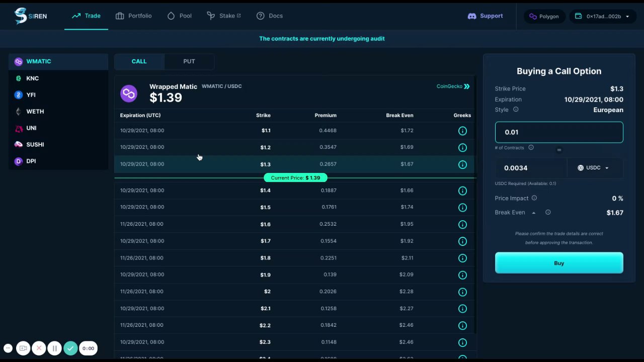Select SUSHI in the asset list
This screenshot has height=362, width=644.
(58, 145)
